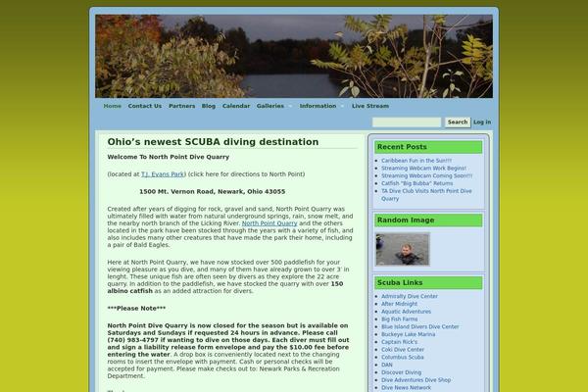Expand the Information dropdown menu

coord(321,106)
